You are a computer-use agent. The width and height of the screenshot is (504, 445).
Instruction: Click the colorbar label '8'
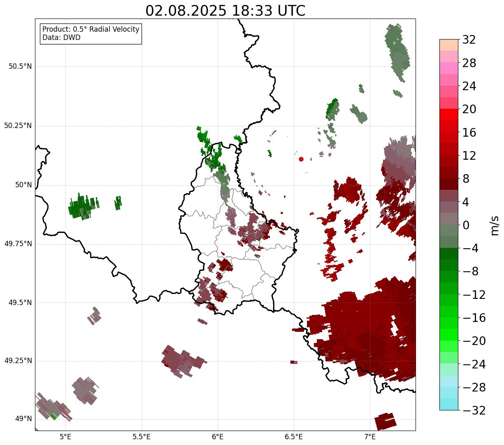pyautogui.click(x=466, y=179)
